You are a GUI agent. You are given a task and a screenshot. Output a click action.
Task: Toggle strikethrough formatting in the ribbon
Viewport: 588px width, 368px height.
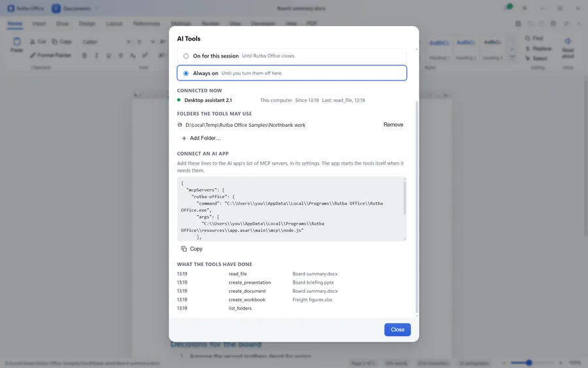[121, 56]
